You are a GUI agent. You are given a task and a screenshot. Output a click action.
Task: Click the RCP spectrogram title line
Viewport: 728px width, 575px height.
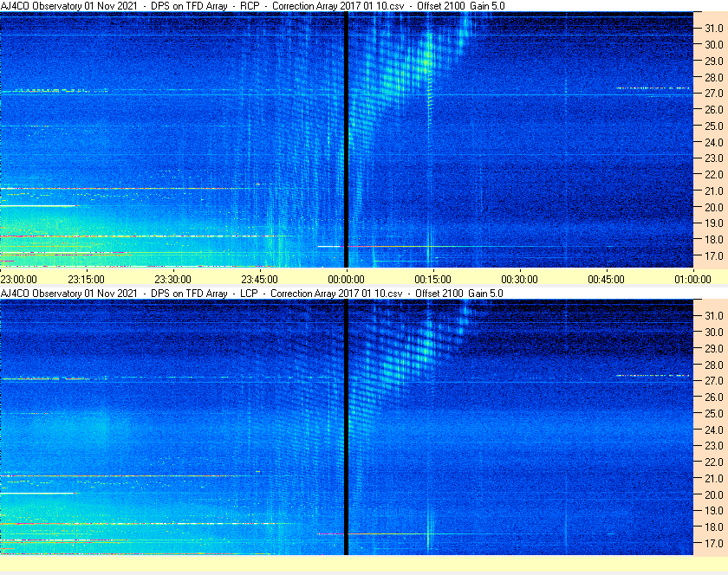tap(252, 6)
